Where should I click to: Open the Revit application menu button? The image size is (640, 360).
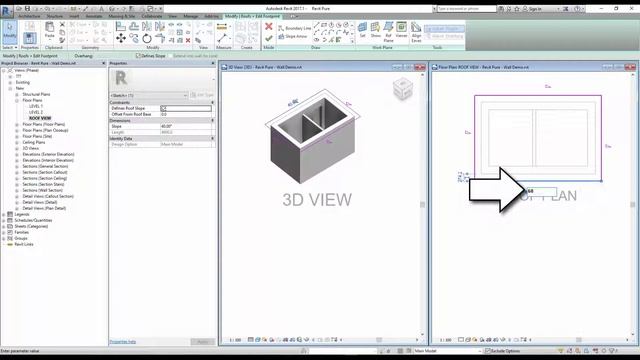point(6,11)
